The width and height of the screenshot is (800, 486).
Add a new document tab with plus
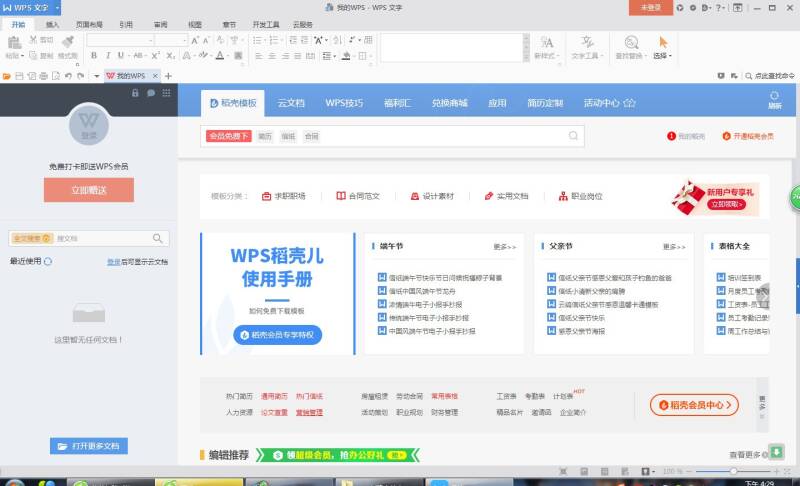pos(168,76)
